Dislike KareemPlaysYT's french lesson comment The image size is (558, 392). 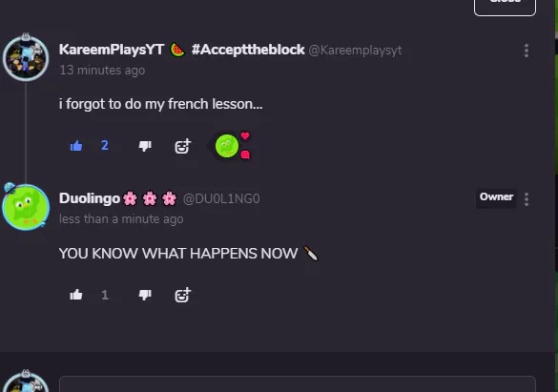(x=145, y=146)
